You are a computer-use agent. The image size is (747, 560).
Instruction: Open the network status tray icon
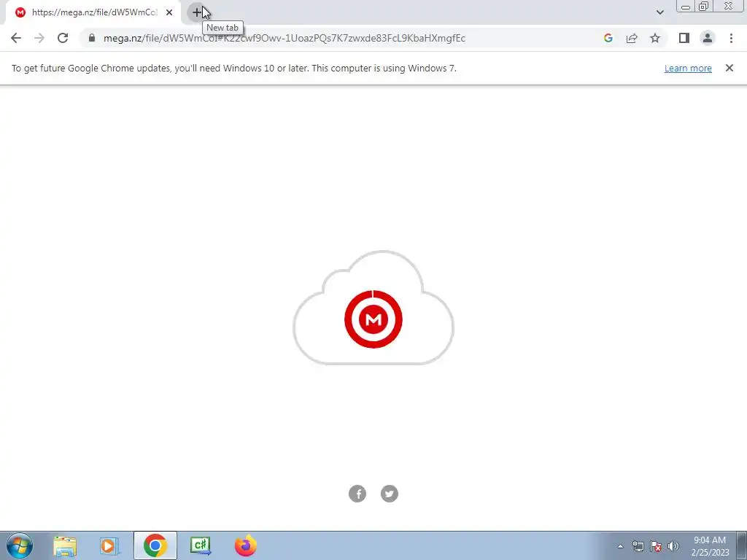coord(638,546)
